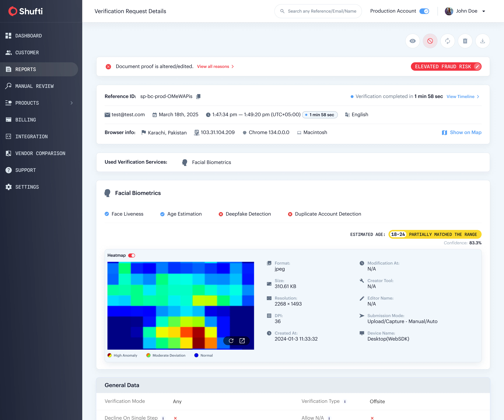Click the Settings gear icon
The width and height of the screenshot is (504, 420).
[9, 187]
